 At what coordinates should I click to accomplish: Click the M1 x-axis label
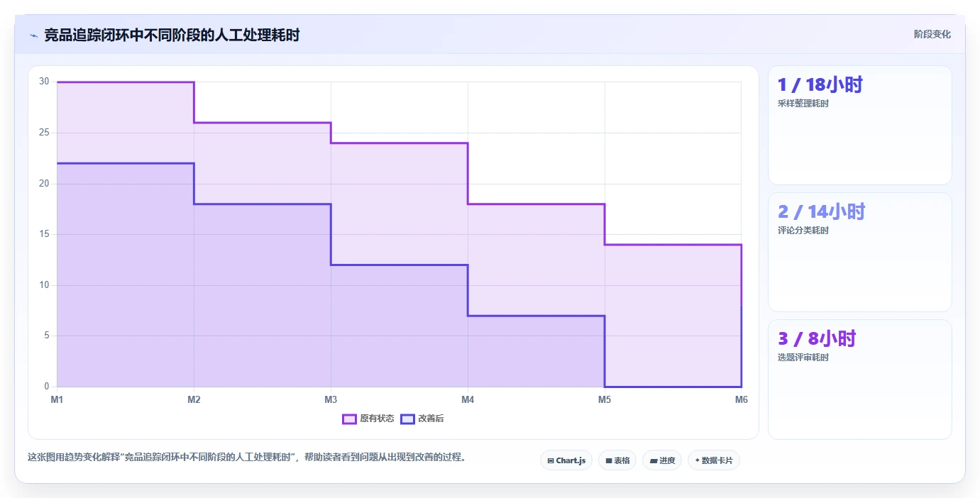(57, 399)
